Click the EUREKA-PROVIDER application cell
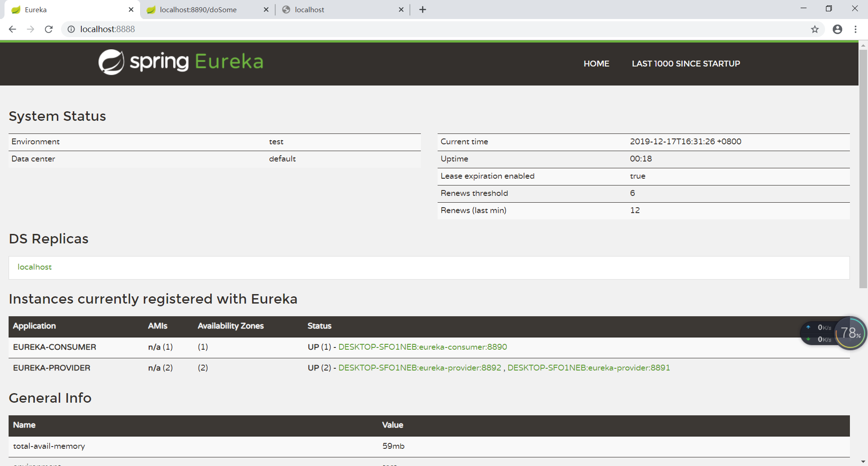The height and width of the screenshot is (466, 868). [52, 368]
